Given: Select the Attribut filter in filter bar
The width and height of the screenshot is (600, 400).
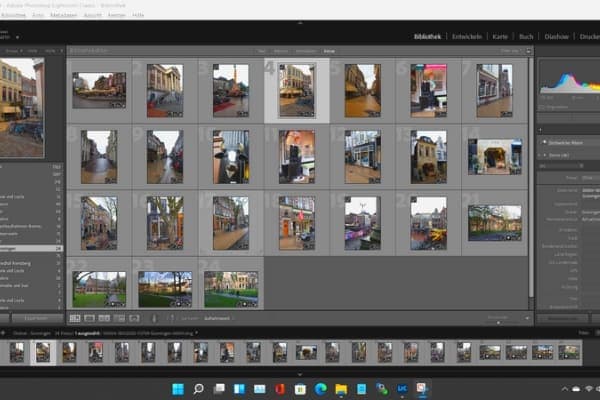Looking at the screenshot, I should [x=281, y=51].
